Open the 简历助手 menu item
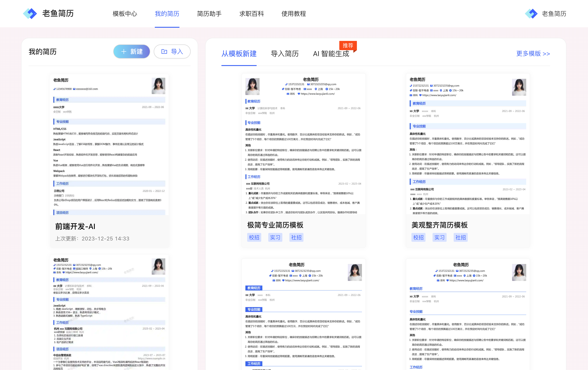Viewport: 588px width, 370px height. pyautogui.click(x=209, y=14)
